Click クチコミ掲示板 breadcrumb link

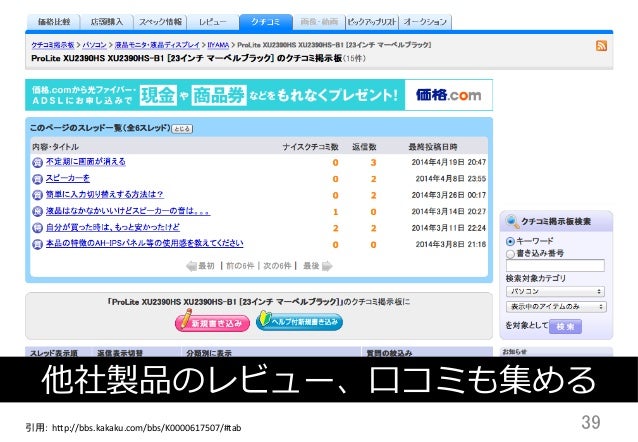(x=52, y=45)
